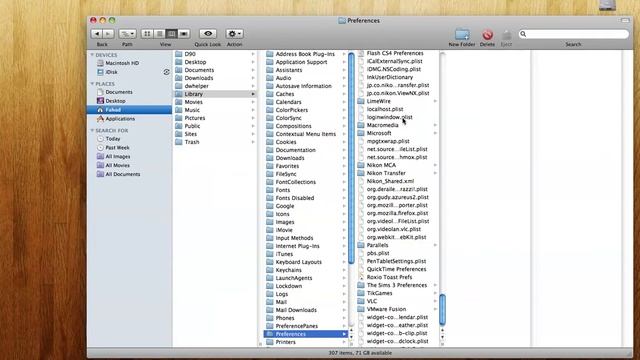640x360 pixels.
Task: Open the Path dropdown button
Action: coord(127,34)
